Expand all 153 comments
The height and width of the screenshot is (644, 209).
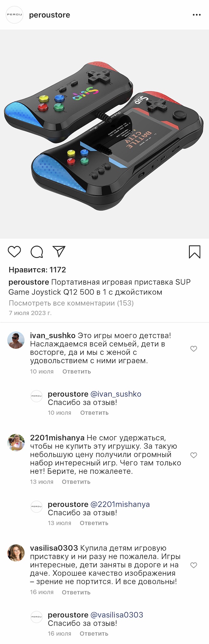pos(71,303)
